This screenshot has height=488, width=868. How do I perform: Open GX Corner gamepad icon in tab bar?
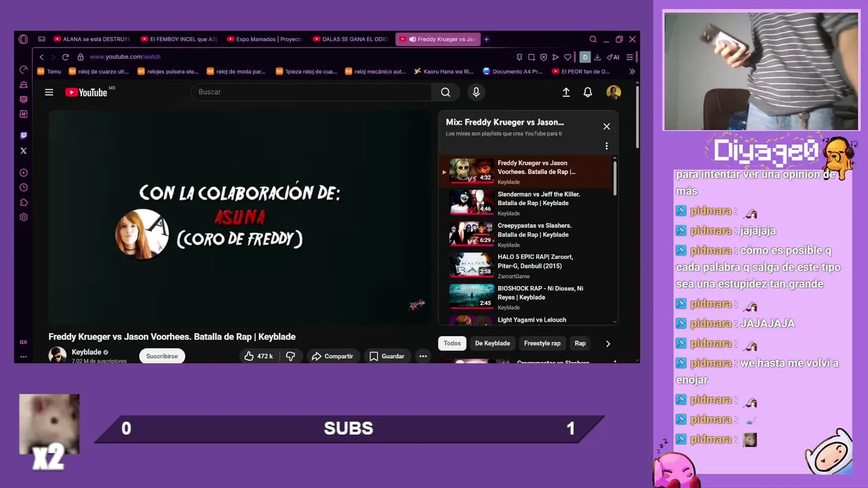click(x=41, y=39)
